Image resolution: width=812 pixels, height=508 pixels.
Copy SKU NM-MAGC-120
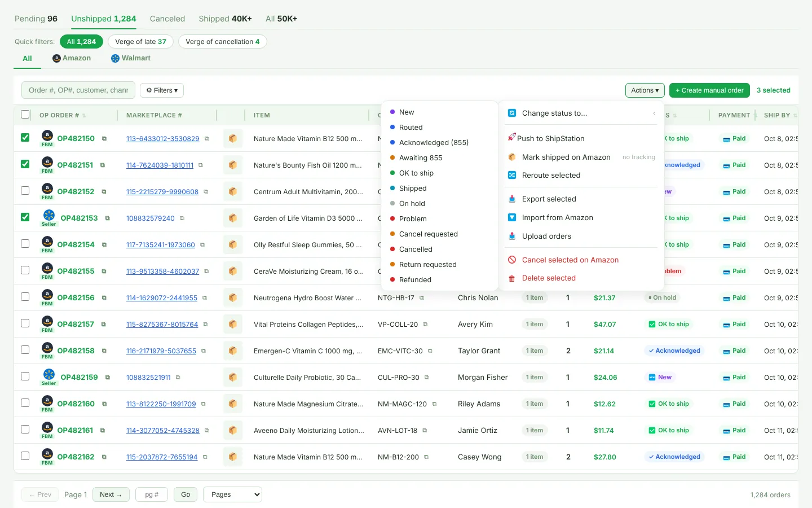pyautogui.click(x=434, y=404)
